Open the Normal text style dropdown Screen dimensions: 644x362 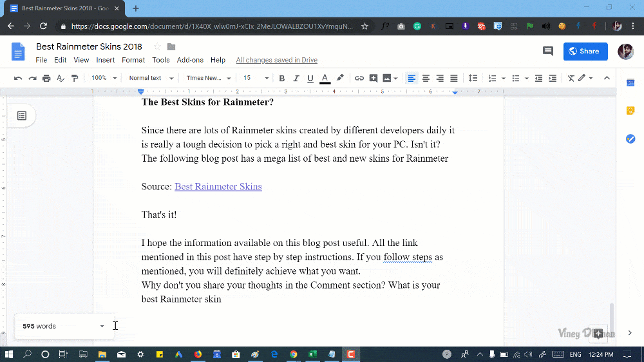[x=151, y=78]
